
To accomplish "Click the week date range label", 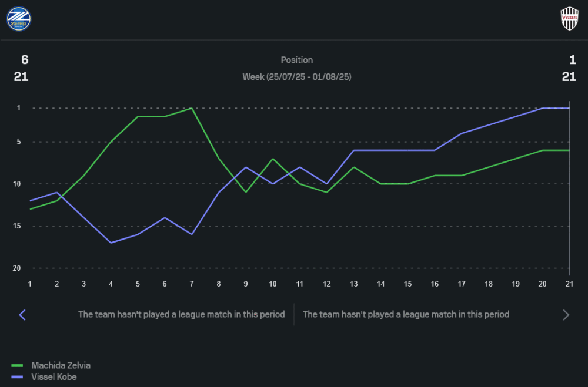I will tap(297, 77).
